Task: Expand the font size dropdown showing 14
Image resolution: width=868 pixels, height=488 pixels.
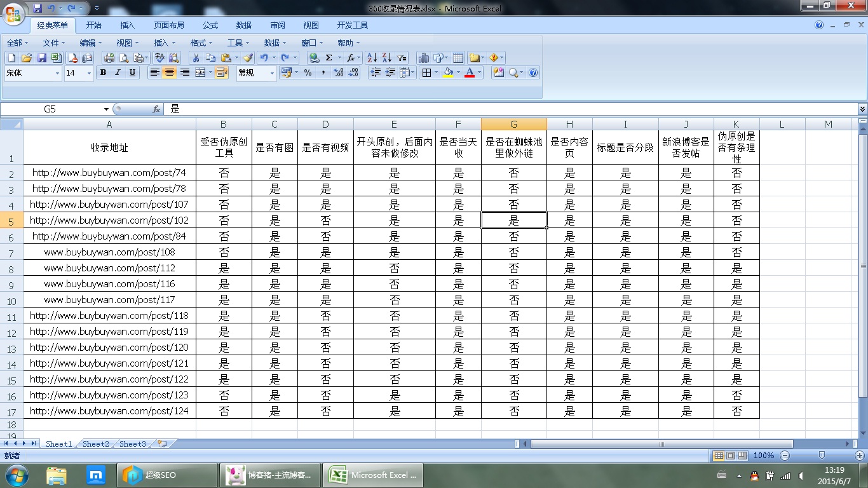Action: coord(89,74)
